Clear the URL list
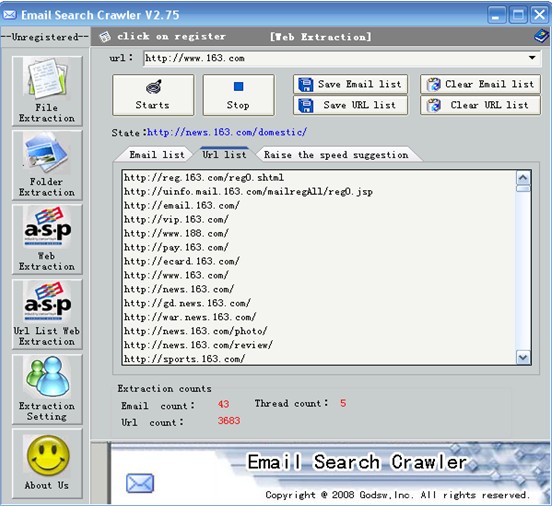Viewport: 552px width, 507px height. point(480,105)
